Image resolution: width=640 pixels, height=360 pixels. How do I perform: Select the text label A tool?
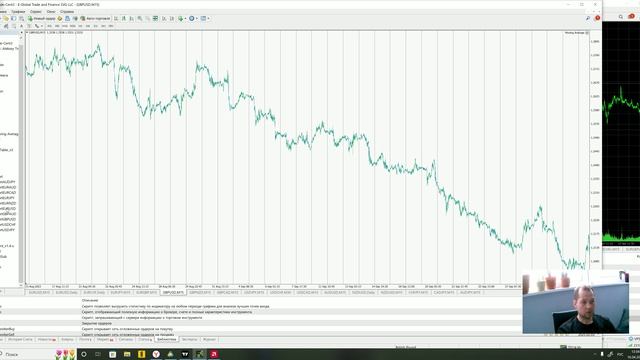point(21,26)
